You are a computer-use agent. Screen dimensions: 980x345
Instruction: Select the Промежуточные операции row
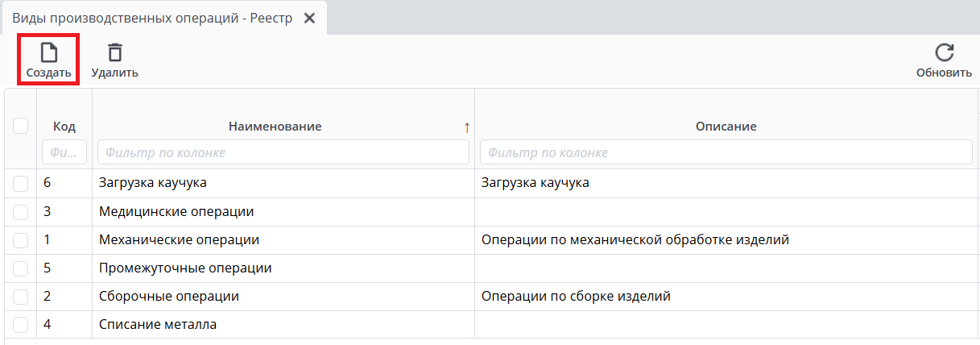click(185, 268)
